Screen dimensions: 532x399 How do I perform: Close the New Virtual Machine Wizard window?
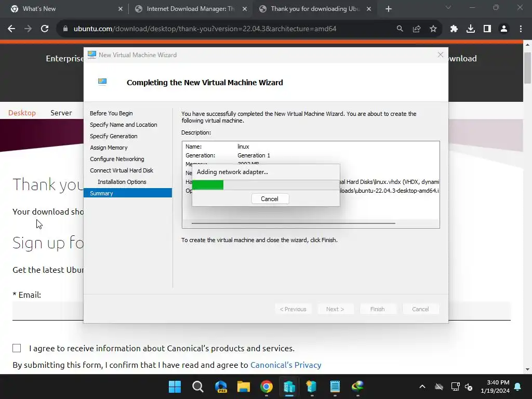[441, 55]
